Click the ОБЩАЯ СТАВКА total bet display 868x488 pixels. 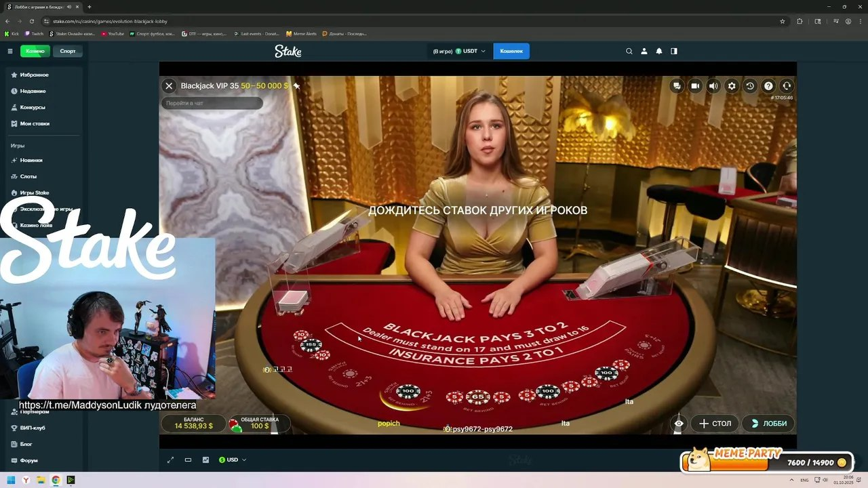pyautogui.click(x=260, y=424)
